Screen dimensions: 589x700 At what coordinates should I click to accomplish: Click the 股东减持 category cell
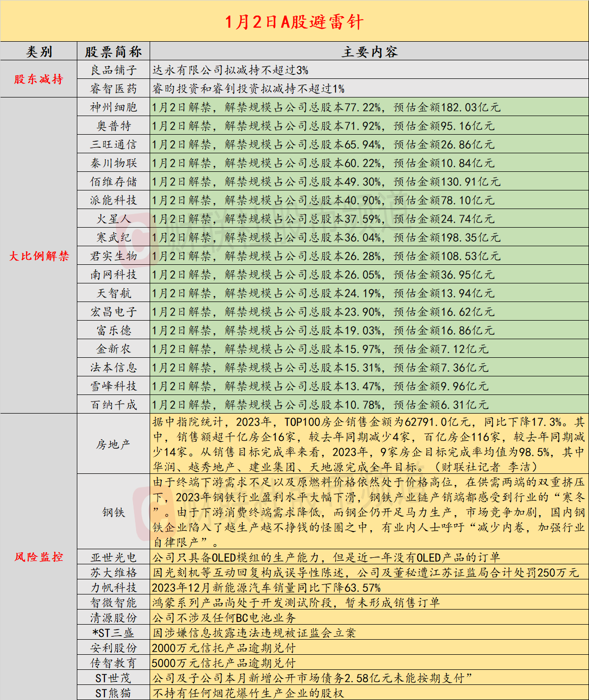[x=39, y=79]
